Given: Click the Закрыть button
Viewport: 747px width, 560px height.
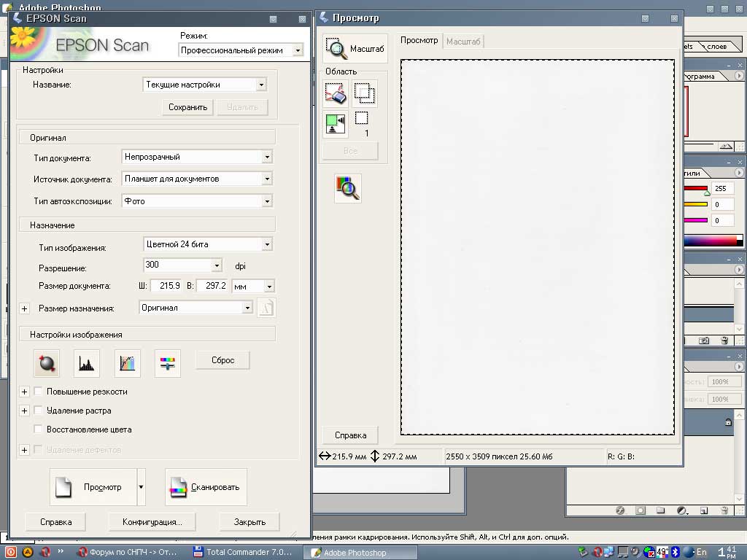Looking at the screenshot, I should [249, 522].
